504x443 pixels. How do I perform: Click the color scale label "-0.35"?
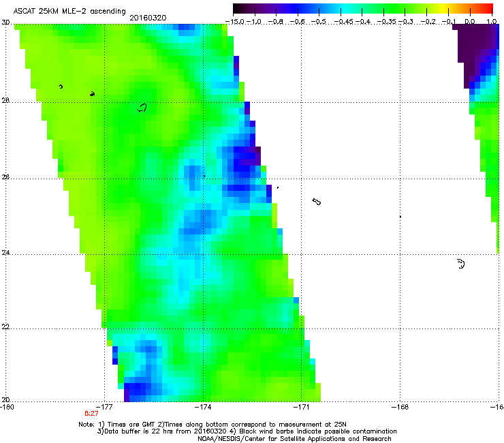[x=386, y=22]
